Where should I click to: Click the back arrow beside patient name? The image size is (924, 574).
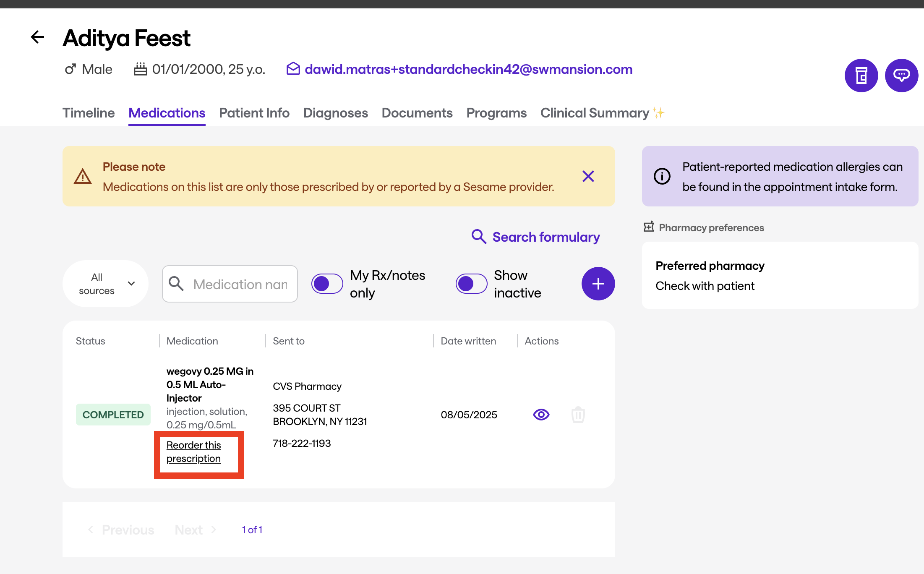coord(37,37)
